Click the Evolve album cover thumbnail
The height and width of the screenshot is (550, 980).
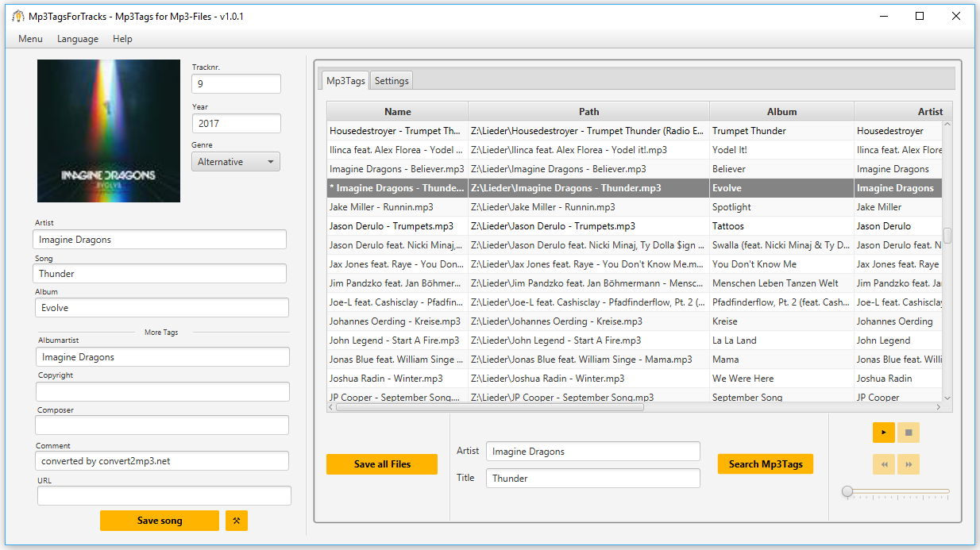[x=109, y=131]
